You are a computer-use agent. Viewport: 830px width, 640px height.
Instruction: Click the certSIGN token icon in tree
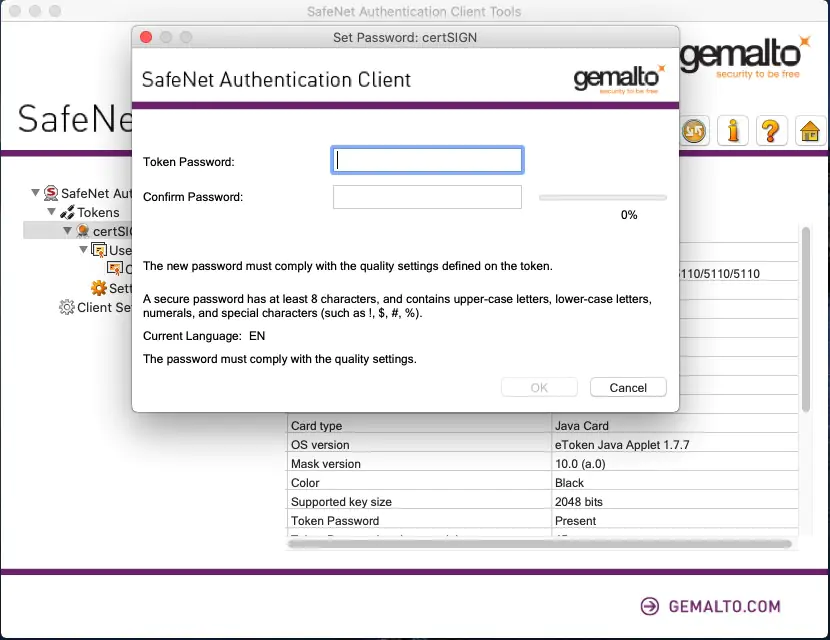pos(83,231)
